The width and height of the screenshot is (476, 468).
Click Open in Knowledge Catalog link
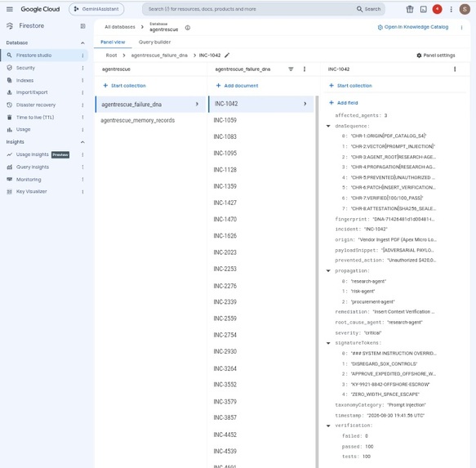click(413, 27)
